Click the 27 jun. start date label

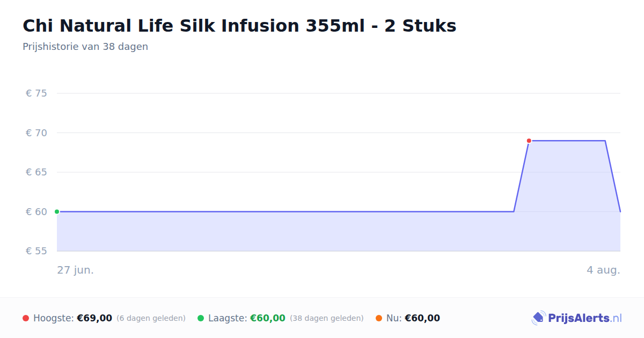click(76, 270)
